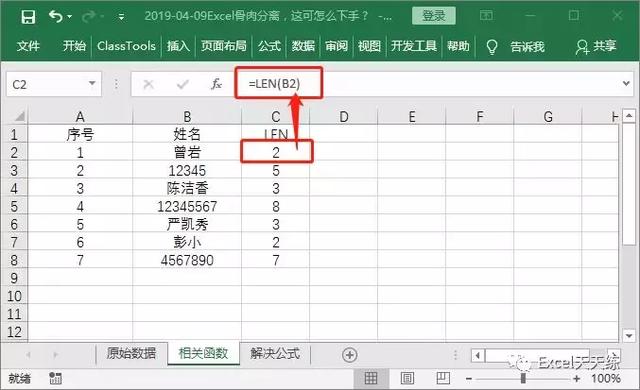Click the 序号 header cell
The image size is (640, 390).
pos(80,134)
